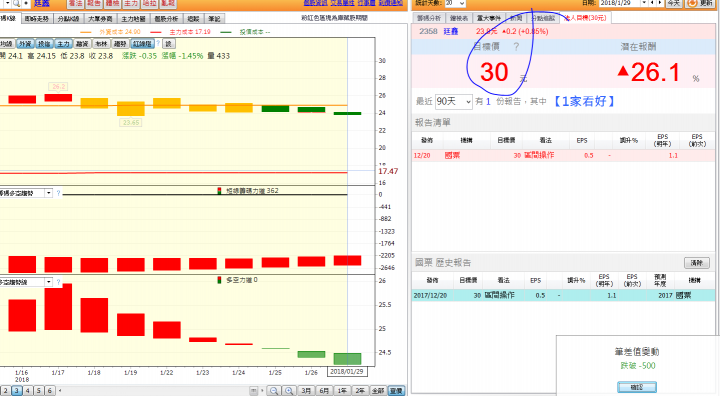Open the top-left dropdown arrow beside search
The height and width of the screenshot is (396, 720).
click(x=7, y=3)
